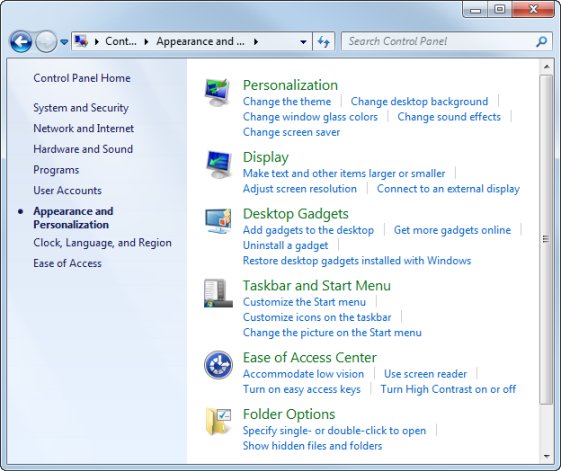Click the scrollbar up arrow
The height and width of the screenshot is (471, 561).
click(546, 67)
